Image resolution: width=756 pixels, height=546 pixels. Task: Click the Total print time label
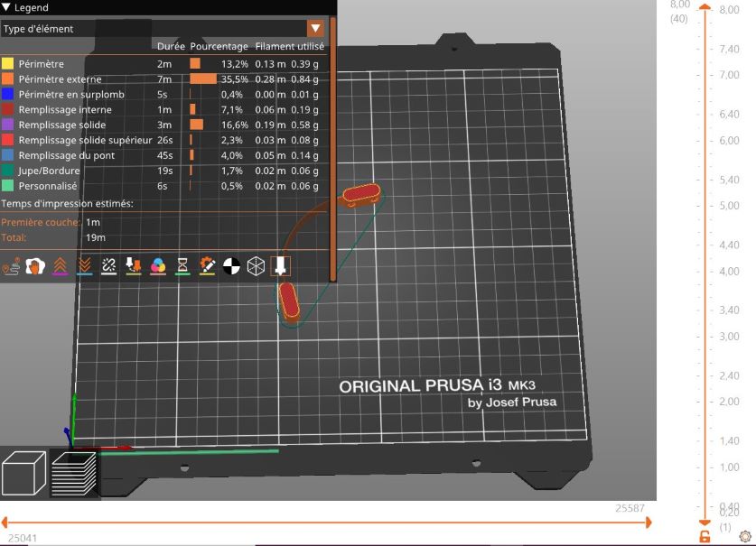coord(14,237)
